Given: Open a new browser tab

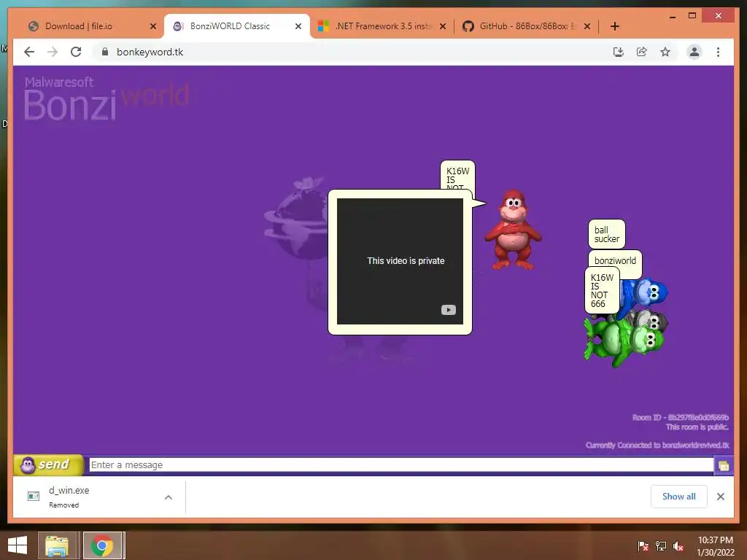Looking at the screenshot, I should tap(614, 26).
